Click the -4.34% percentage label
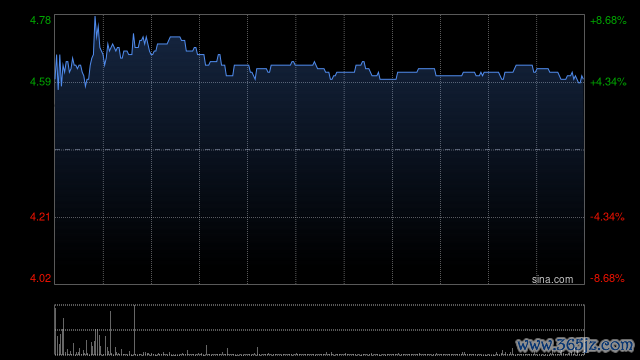Image resolution: width=640 pixels, height=360 pixels. click(x=607, y=217)
